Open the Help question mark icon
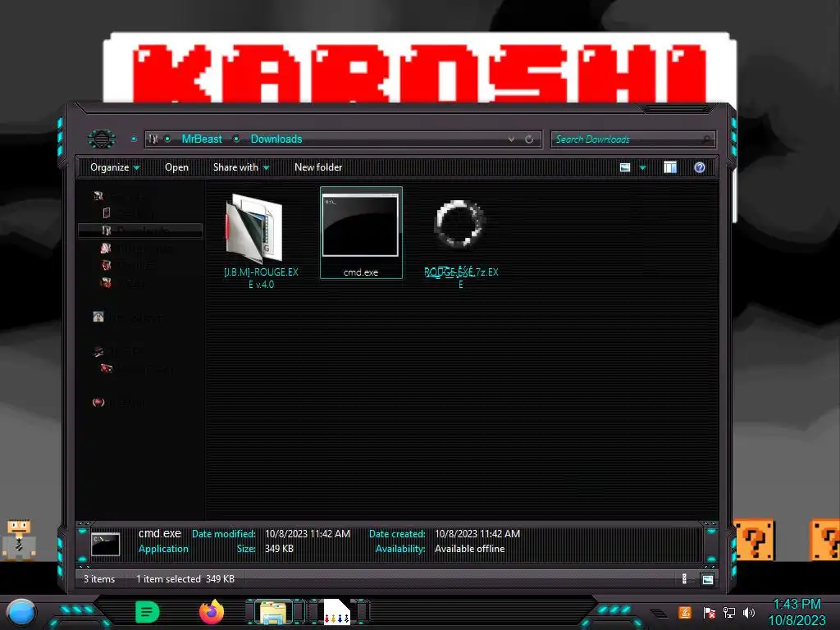840x630 pixels. [700, 167]
